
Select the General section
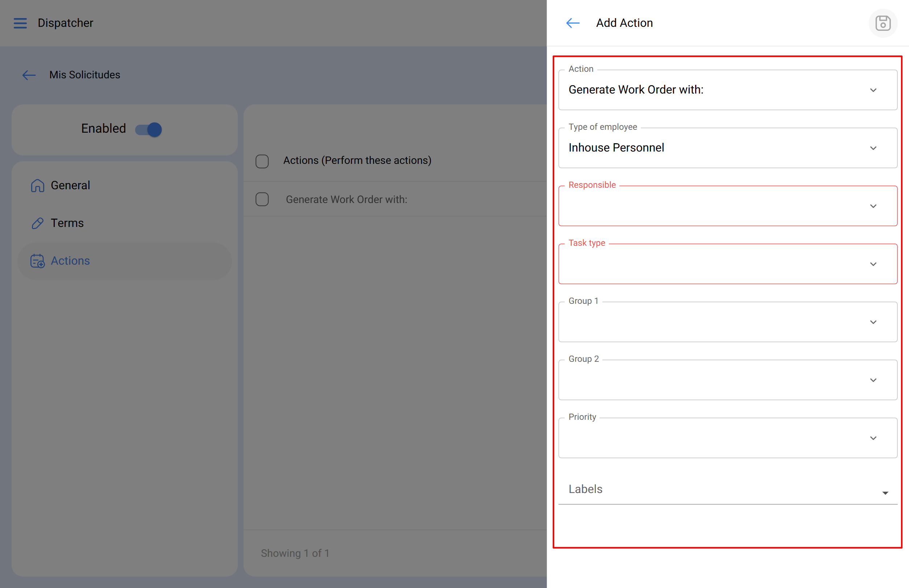71,186
